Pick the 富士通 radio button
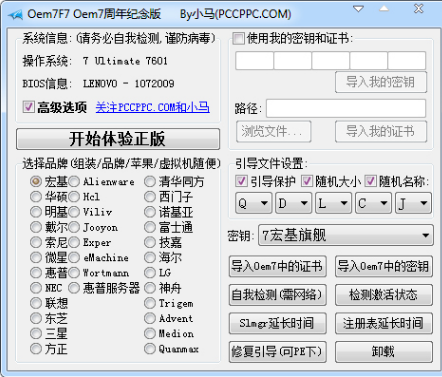This screenshot has width=442, height=377. pyautogui.click(x=150, y=227)
